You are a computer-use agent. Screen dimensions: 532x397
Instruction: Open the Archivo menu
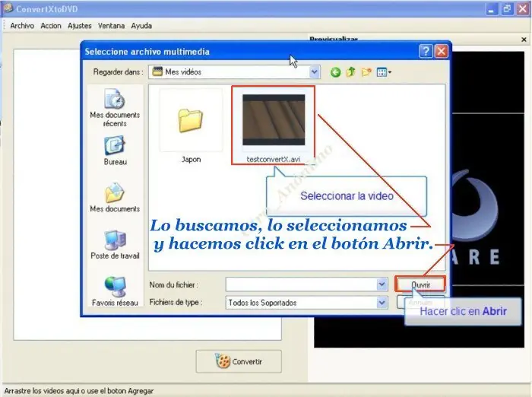pos(22,26)
